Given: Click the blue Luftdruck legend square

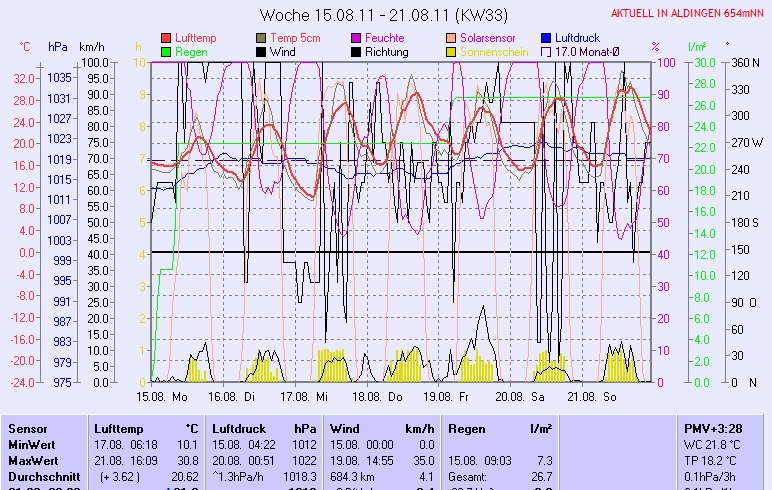Looking at the screenshot, I should pyautogui.click(x=546, y=38).
